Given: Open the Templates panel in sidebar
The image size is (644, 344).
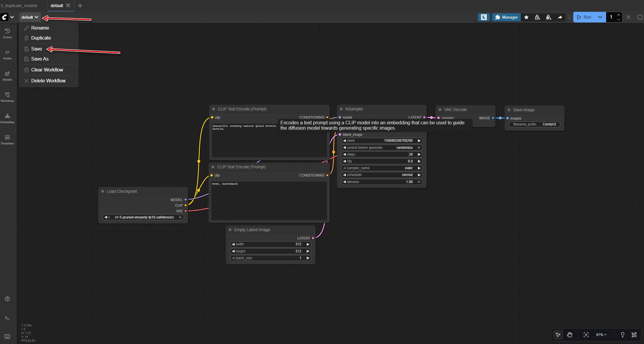Looking at the screenshot, I should pyautogui.click(x=7, y=139).
